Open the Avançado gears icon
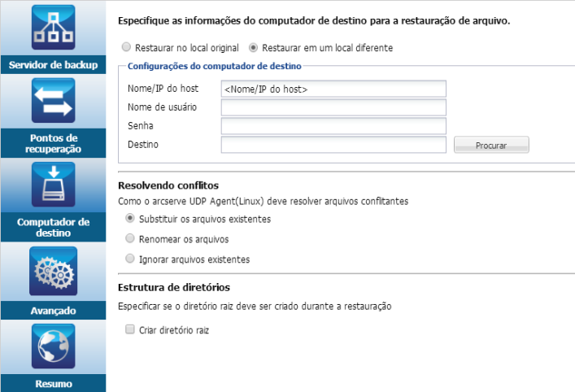The width and height of the screenshot is (575, 392). (53, 271)
